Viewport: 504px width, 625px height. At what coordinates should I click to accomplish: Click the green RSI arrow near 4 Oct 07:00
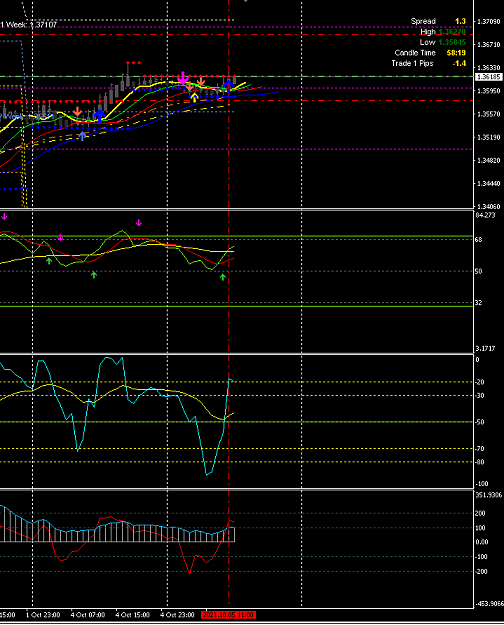[94, 275]
